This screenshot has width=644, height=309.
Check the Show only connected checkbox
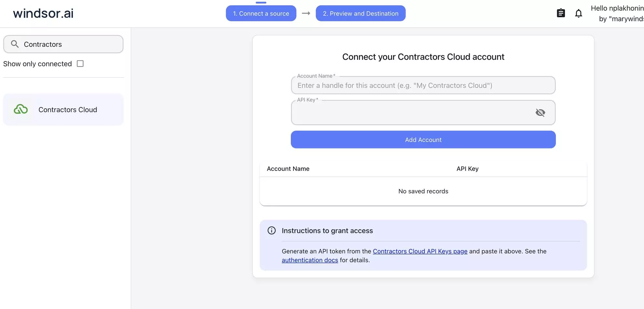(80, 64)
